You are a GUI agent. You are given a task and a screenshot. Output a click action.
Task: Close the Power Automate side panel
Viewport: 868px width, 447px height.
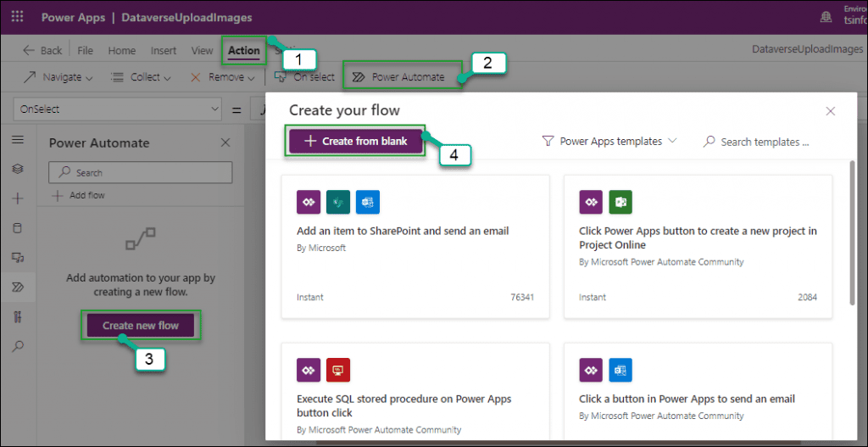(225, 142)
